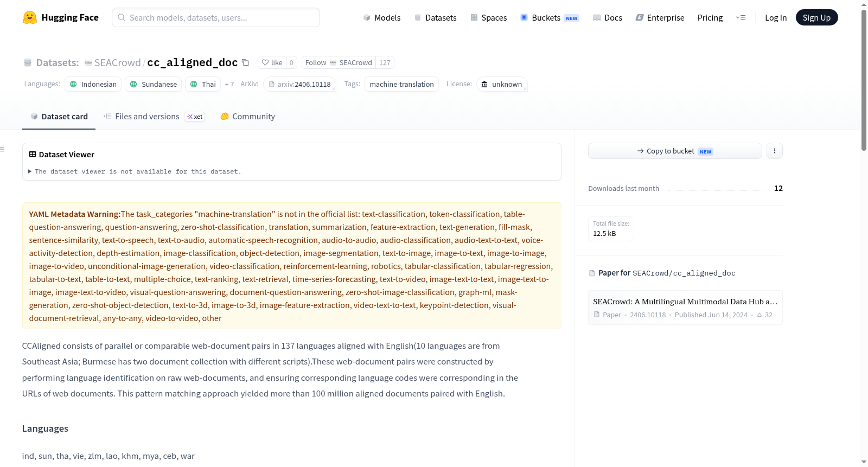
Task: Expand the dataset viewer unavailable message
Action: 135,171
